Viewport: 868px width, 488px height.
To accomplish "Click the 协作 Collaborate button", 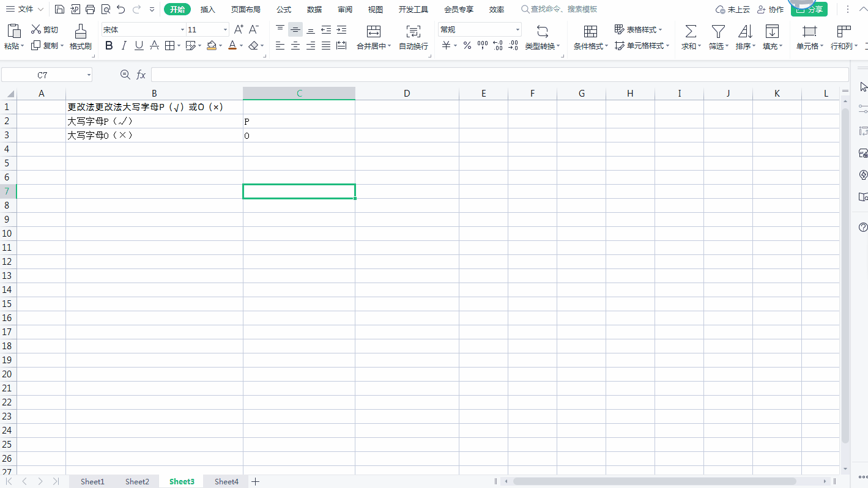I will click(770, 9).
